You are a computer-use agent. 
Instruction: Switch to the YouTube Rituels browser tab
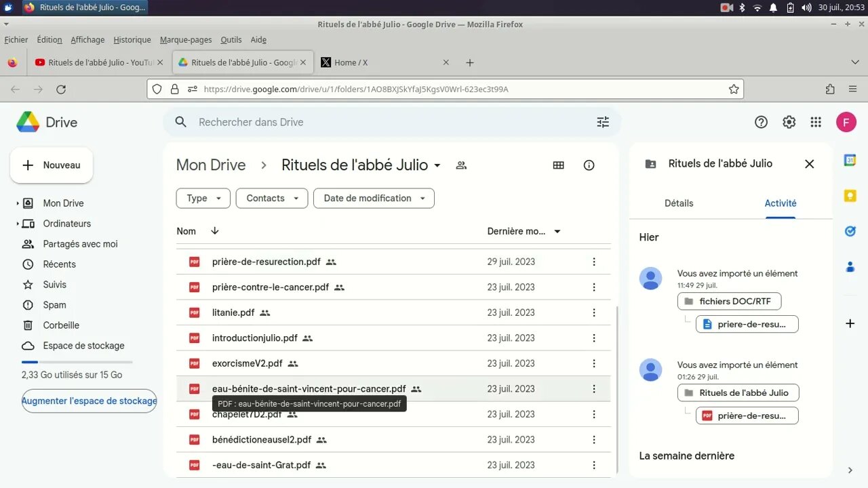[x=100, y=62]
